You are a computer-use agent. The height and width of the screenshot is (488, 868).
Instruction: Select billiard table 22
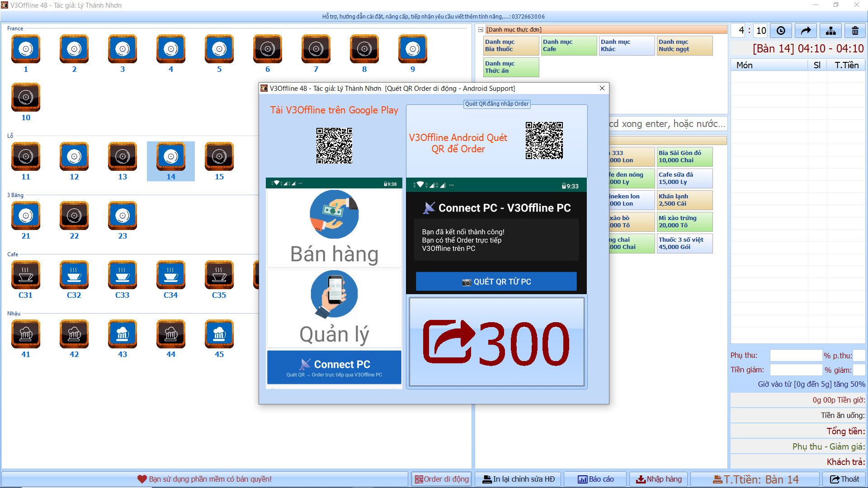coord(74,221)
